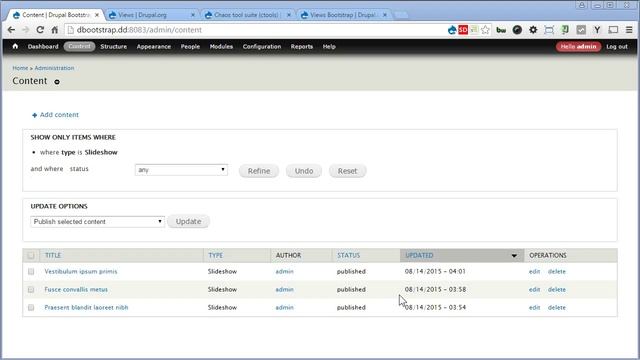
Task: Click the Undo filter button
Action: [x=304, y=171]
